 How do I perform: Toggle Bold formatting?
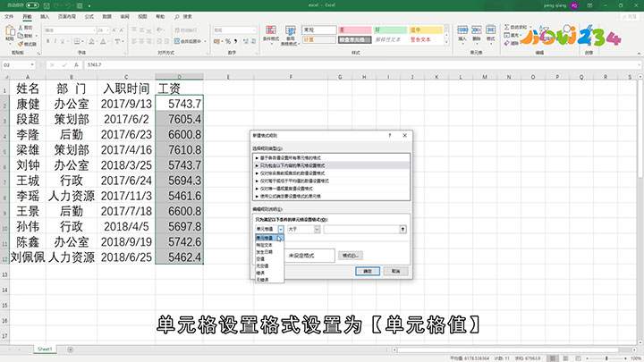coord(48,41)
